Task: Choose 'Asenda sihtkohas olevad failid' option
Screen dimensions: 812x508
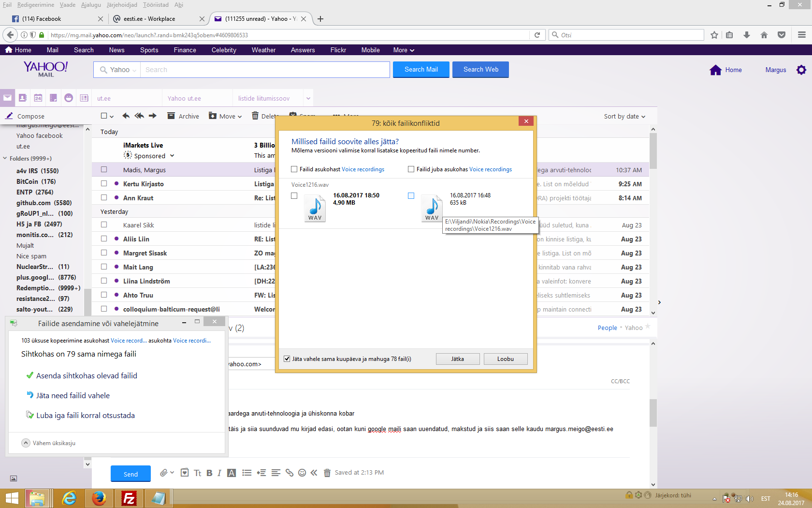Action: (81, 375)
